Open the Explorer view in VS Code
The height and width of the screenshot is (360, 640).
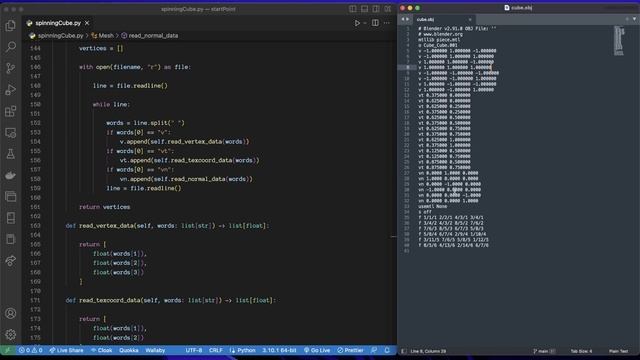coord(11,25)
